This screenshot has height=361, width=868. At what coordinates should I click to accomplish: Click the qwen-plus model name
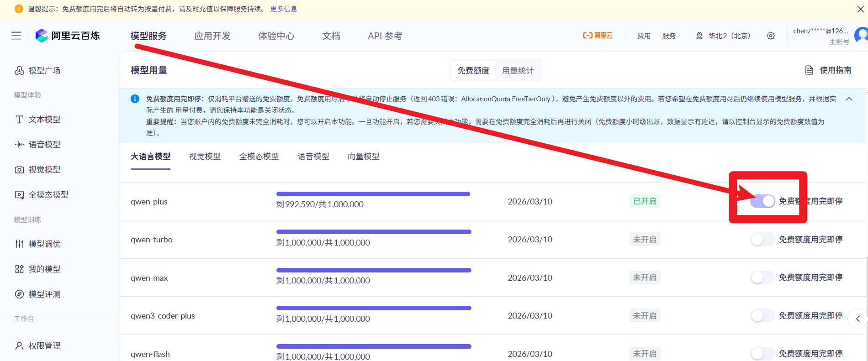149,202
